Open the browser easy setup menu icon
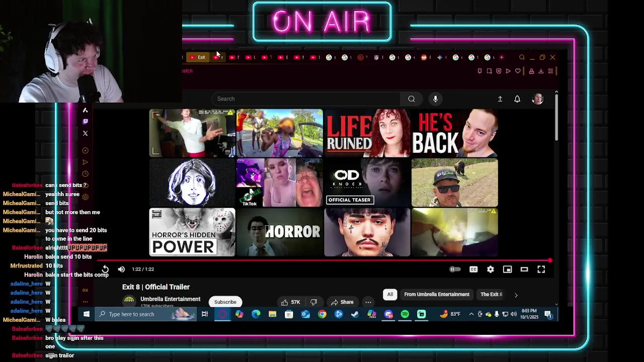Screen dimensions: 644x362 (550, 71)
